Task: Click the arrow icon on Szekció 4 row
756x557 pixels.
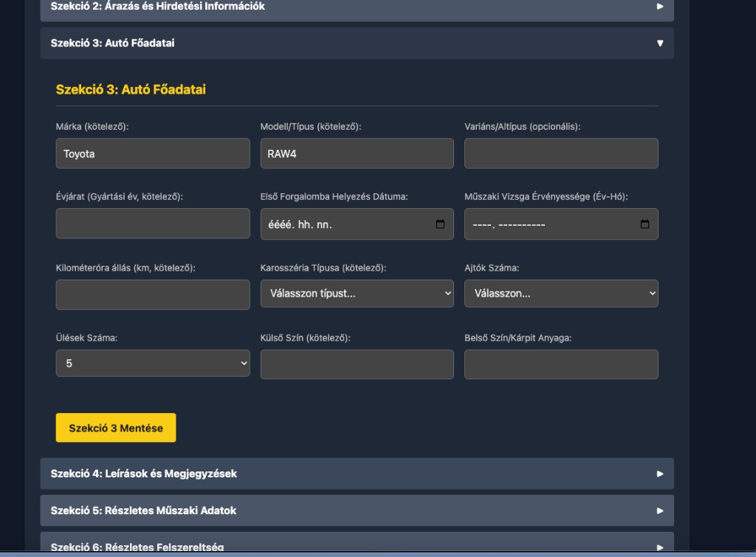Action: (x=659, y=474)
